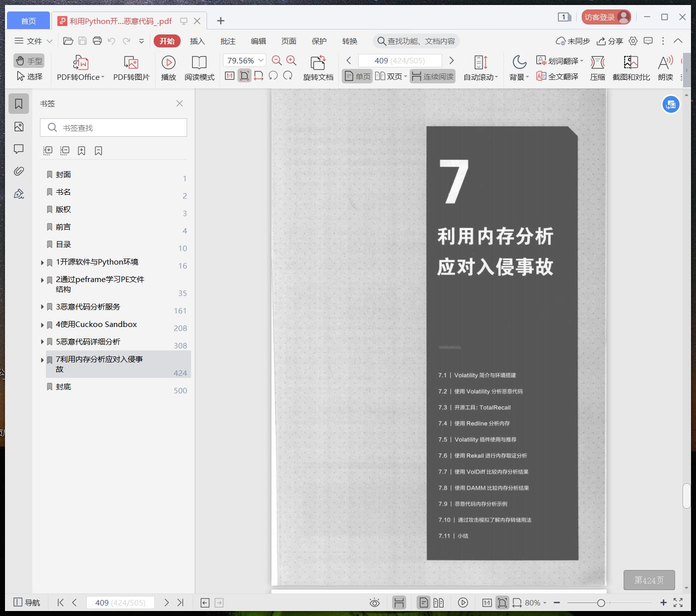Switch to the 编辑 tab
This screenshot has height=616, width=696.
[x=258, y=41]
